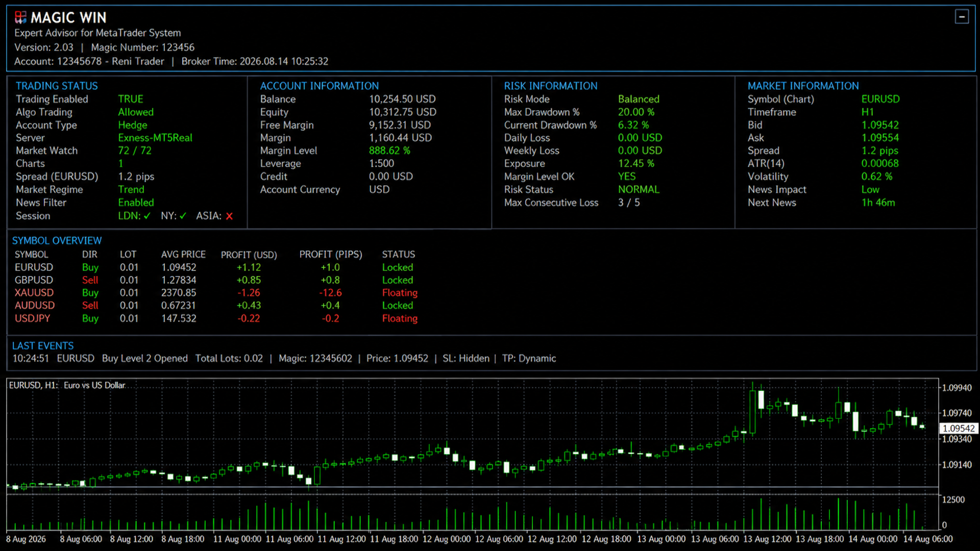Click the Algo Trading Allowed value

(136, 112)
